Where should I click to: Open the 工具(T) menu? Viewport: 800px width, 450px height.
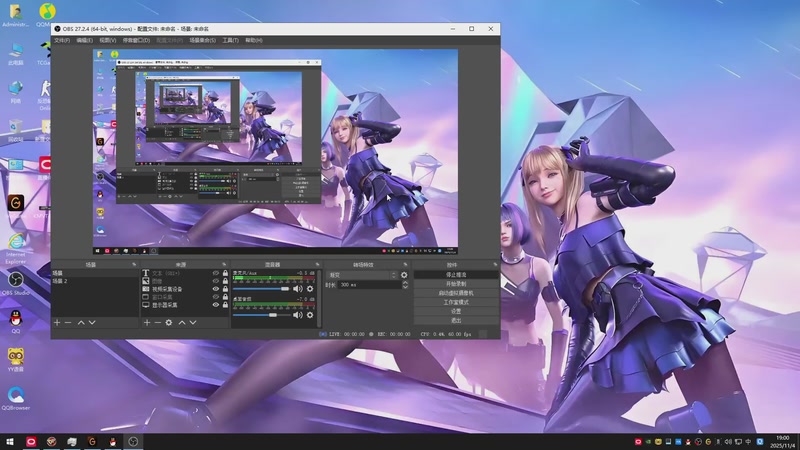tap(231, 40)
